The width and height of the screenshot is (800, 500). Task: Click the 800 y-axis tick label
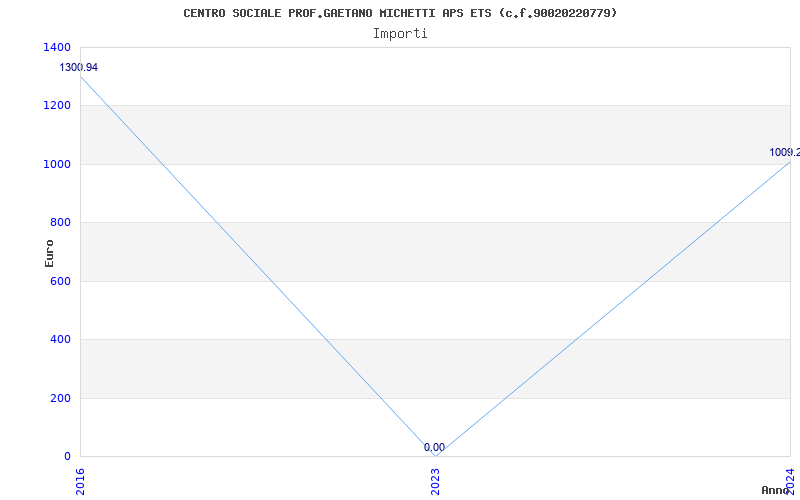(x=60, y=222)
